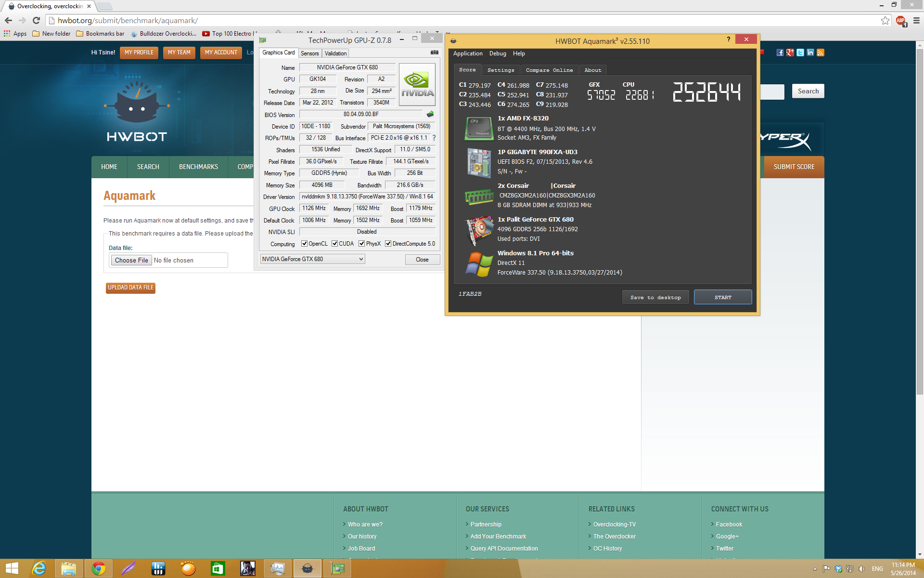Open MY ACCOUNT on HWBOT
The height and width of the screenshot is (578, 924).
pyautogui.click(x=221, y=53)
